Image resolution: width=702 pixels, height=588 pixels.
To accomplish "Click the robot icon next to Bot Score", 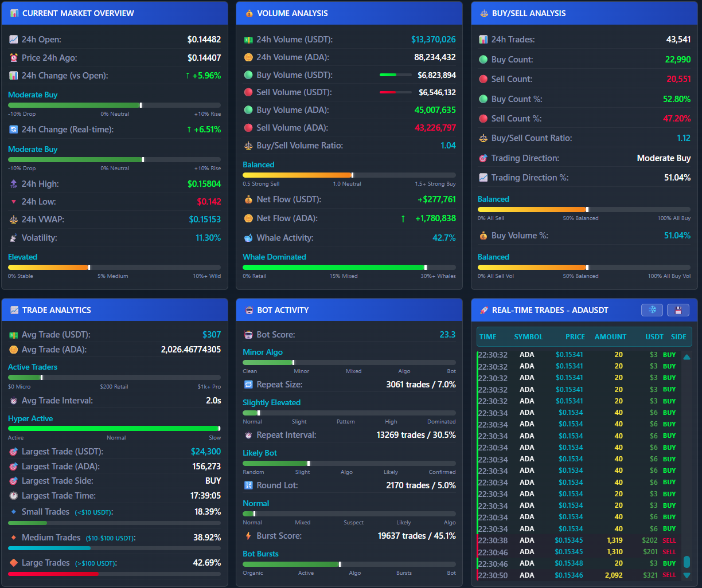I will click(248, 335).
